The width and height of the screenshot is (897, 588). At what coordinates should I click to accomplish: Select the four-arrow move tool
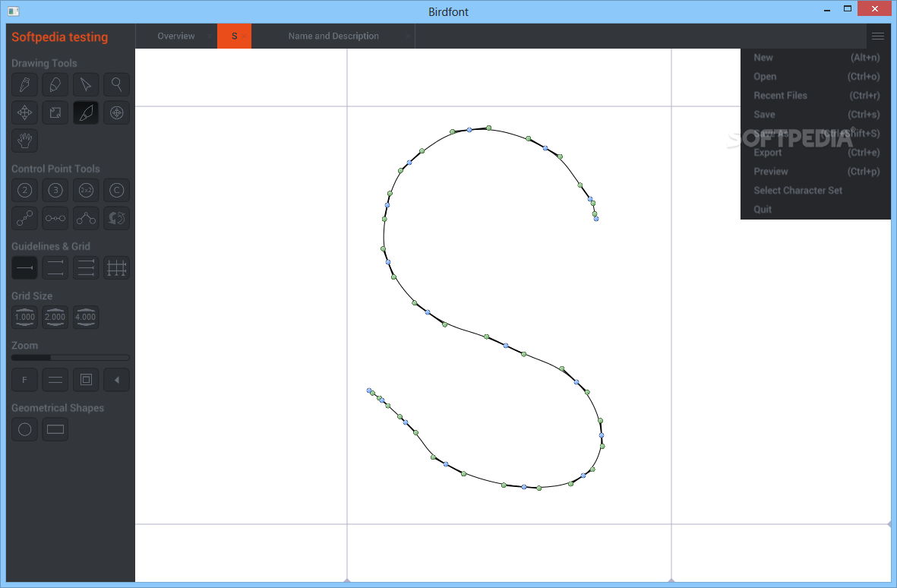pyautogui.click(x=24, y=112)
